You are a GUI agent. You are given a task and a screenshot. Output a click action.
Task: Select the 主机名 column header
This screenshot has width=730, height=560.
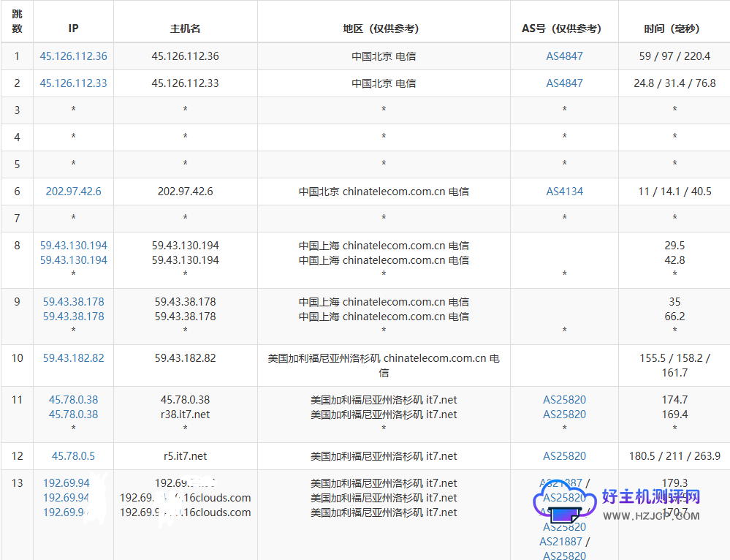click(185, 29)
